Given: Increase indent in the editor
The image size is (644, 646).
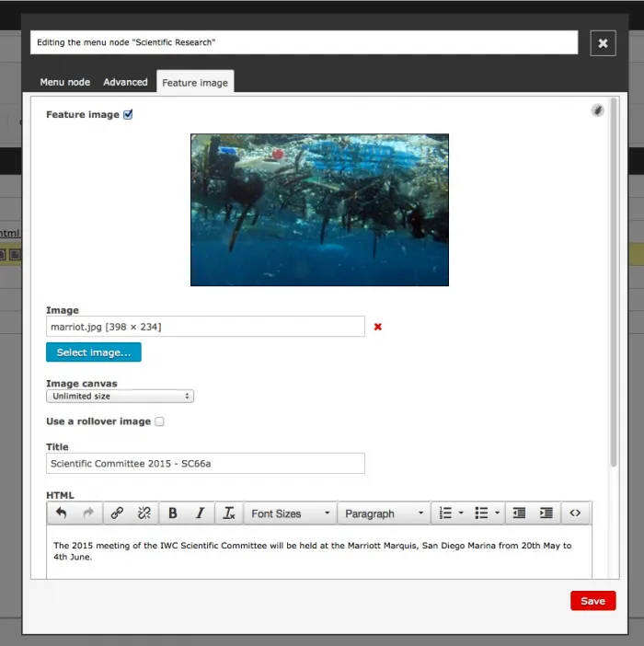Looking at the screenshot, I should coord(546,513).
